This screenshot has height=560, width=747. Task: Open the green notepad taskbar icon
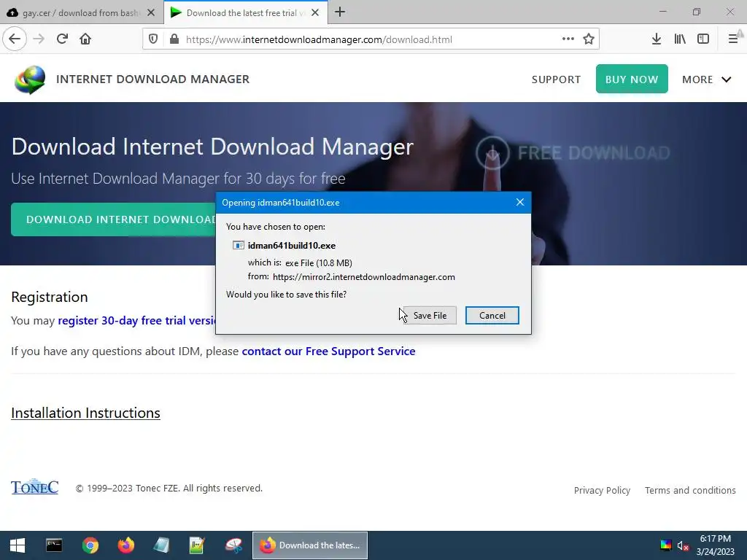coord(197,545)
